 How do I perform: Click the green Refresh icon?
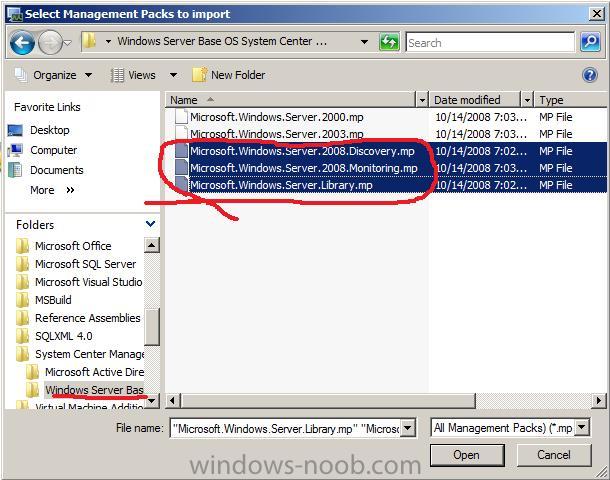(389, 42)
